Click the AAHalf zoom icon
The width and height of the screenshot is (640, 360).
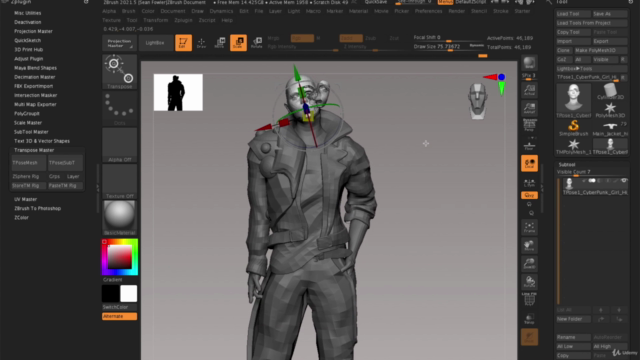[529, 108]
